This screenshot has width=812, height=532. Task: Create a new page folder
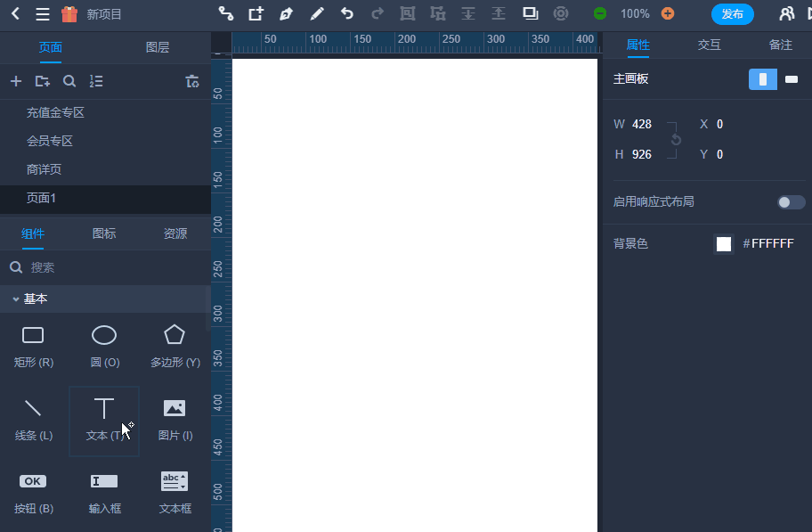tap(42, 81)
